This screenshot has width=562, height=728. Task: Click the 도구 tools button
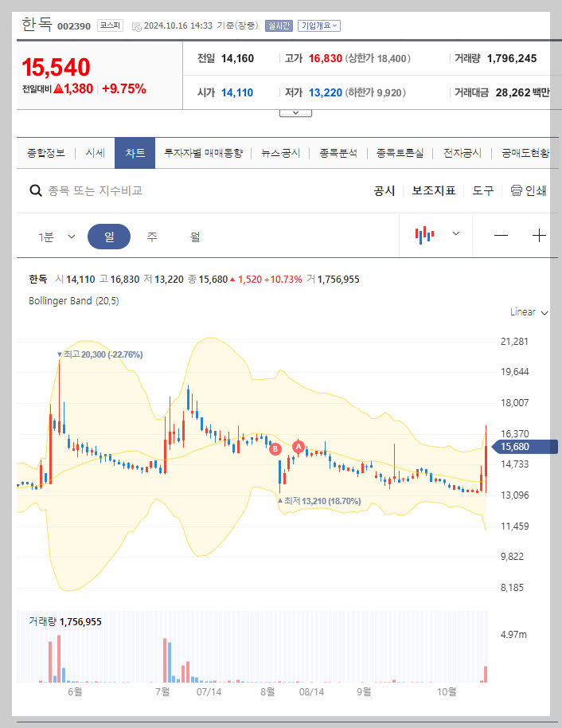(x=482, y=191)
